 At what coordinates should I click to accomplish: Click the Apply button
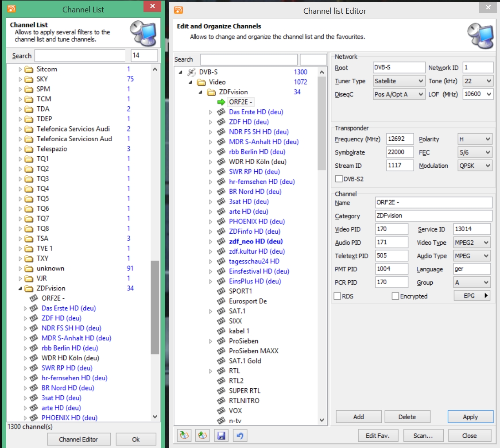pyautogui.click(x=470, y=417)
